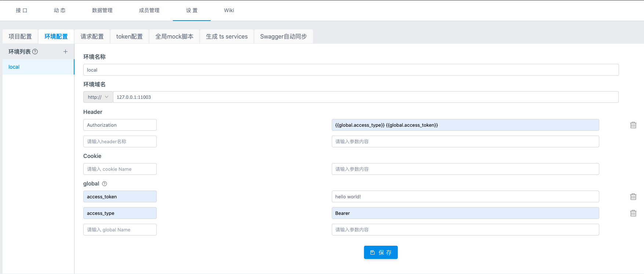Click help icon beside 环境列表
The height and width of the screenshot is (274, 644).
pos(35,52)
